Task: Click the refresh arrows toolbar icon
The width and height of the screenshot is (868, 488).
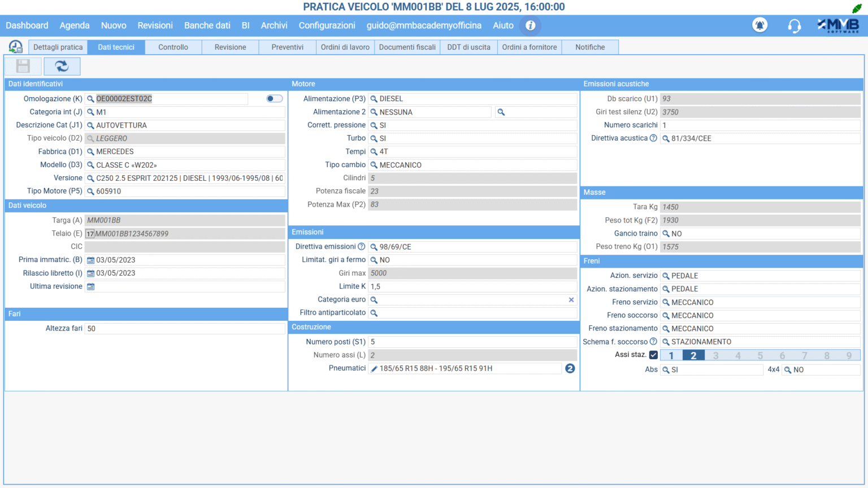Action: coord(62,67)
